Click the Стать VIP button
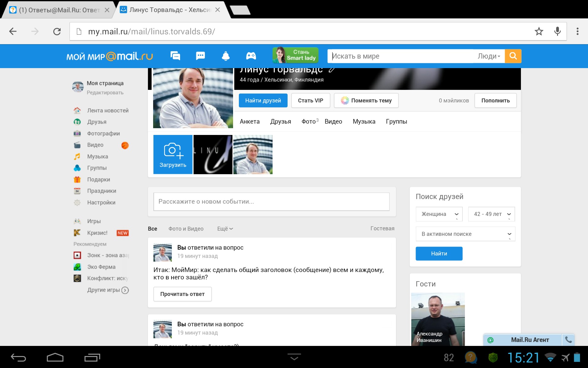Screen dimensions: 588x368 [311, 101]
